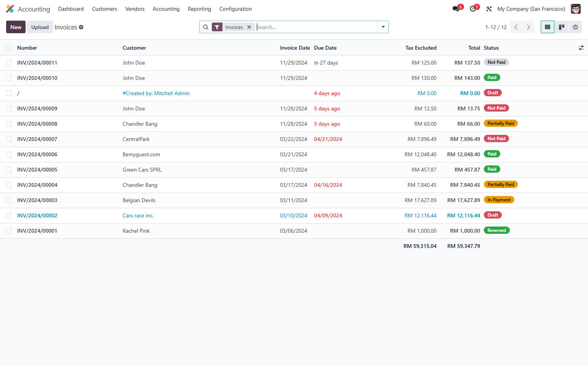
Task: Click the Partially Paid badge for INV/2024/00008
Action: coord(501,123)
